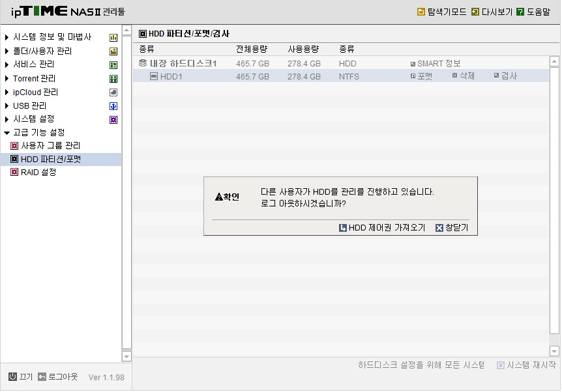The image size is (562, 392).
Task: Click the 서비스 관리 green icon
Action: (113, 65)
